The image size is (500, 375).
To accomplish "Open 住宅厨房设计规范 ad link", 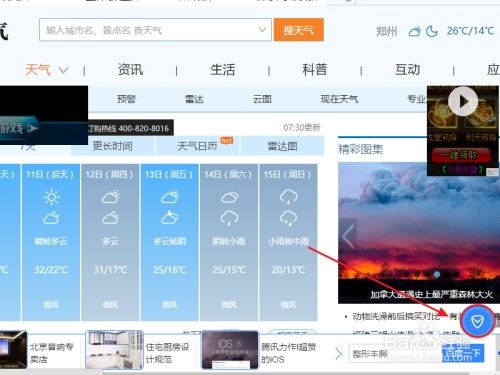I will click(167, 353).
